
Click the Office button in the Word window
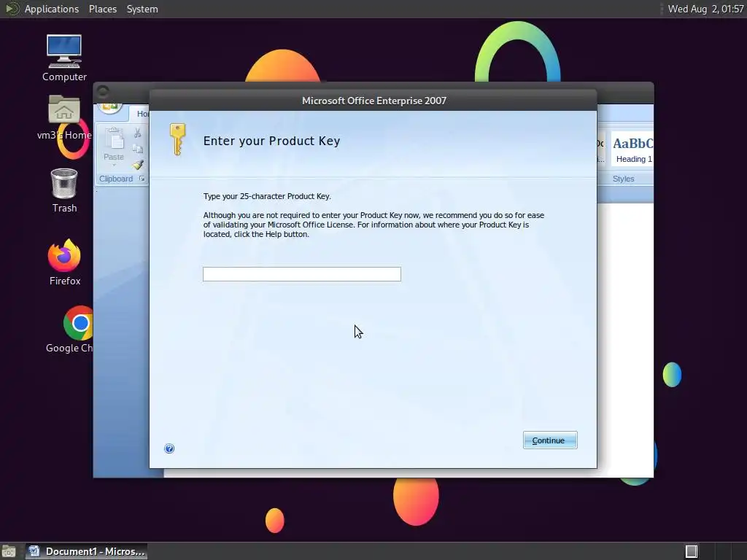(x=110, y=107)
